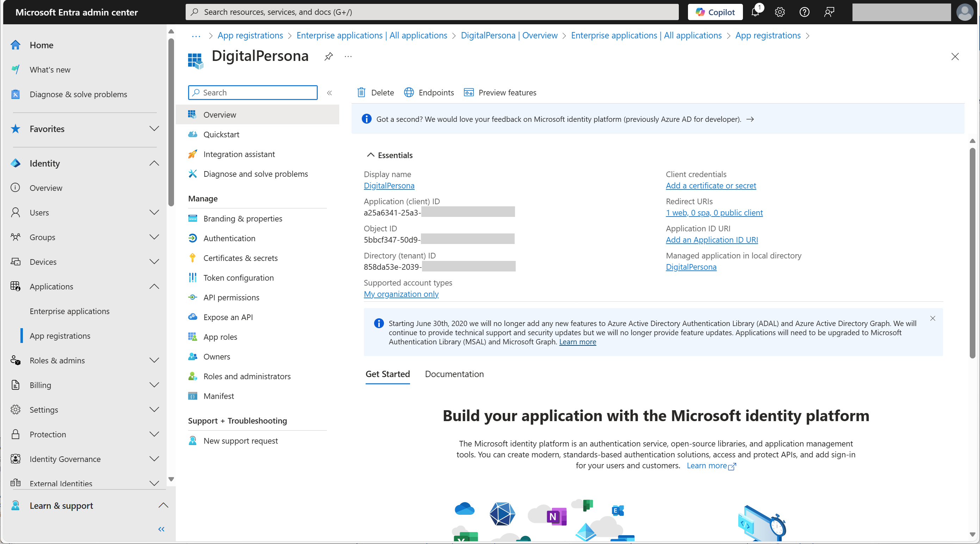
Task: Open App registrations in sidebar
Action: pyautogui.click(x=60, y=336)
